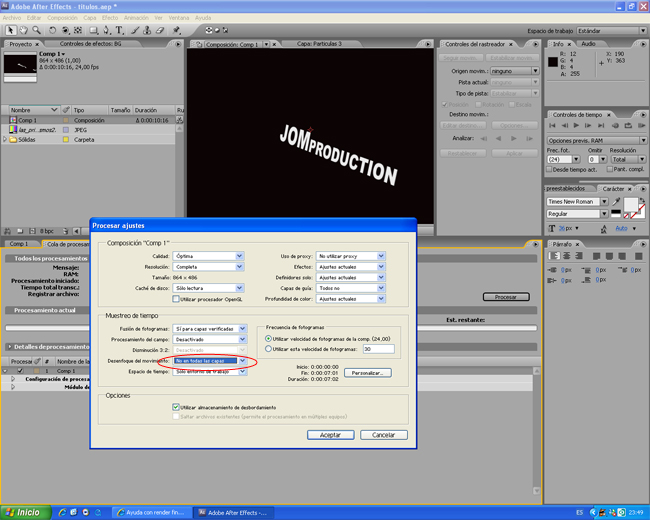Select the Hand tool
The width and height of the screenshot is (650, 520).
(x=24, y=30)
